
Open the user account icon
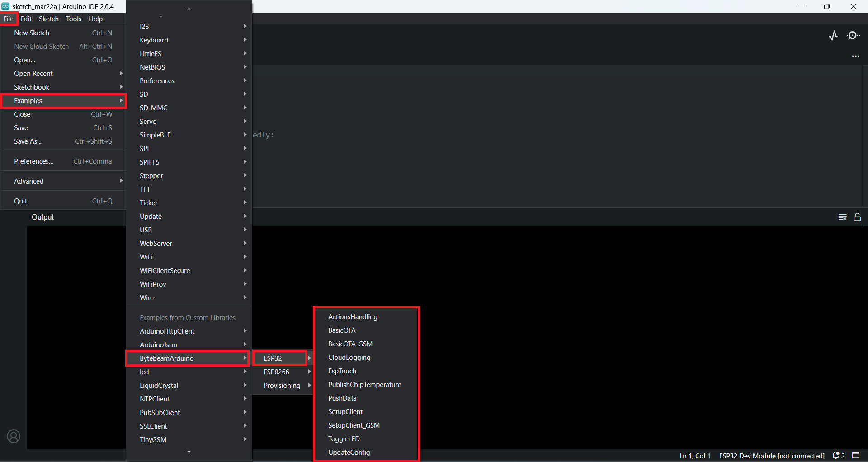coord(14,436)
